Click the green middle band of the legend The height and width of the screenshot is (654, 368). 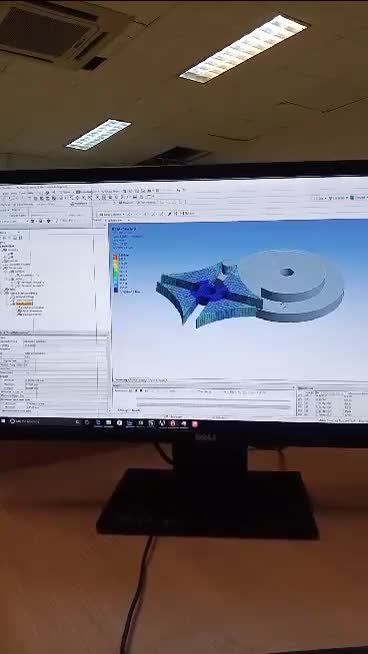tap(116, 272)
